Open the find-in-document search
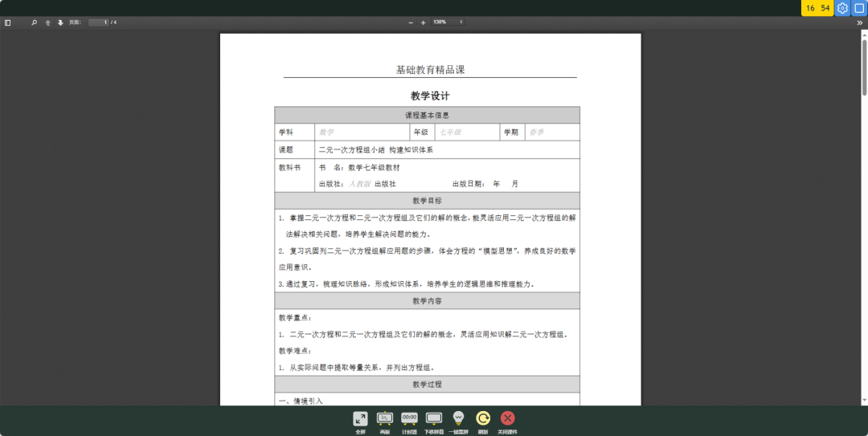The height and width of the screenshot is (436, 868). [x=35, y=22]
